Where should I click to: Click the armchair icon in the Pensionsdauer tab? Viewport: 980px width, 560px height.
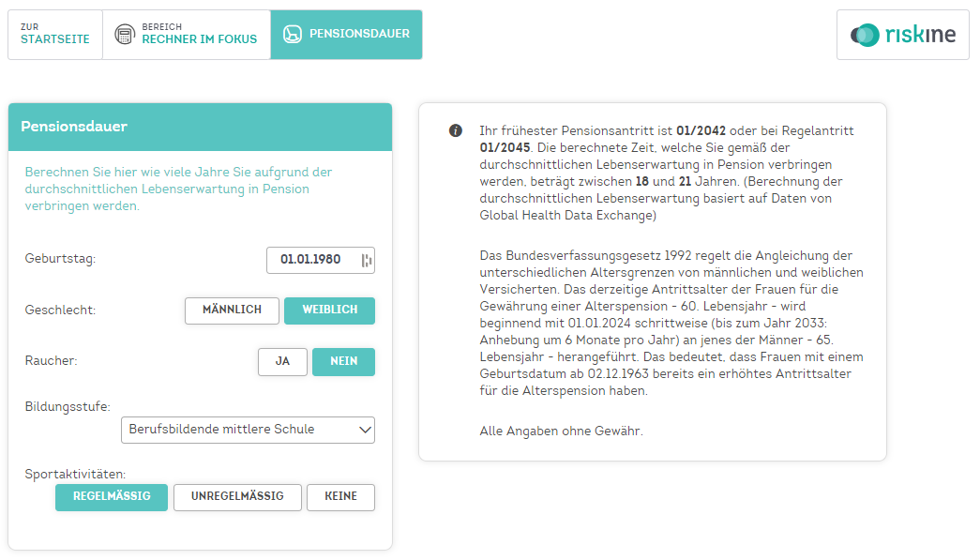coord(292,34)
